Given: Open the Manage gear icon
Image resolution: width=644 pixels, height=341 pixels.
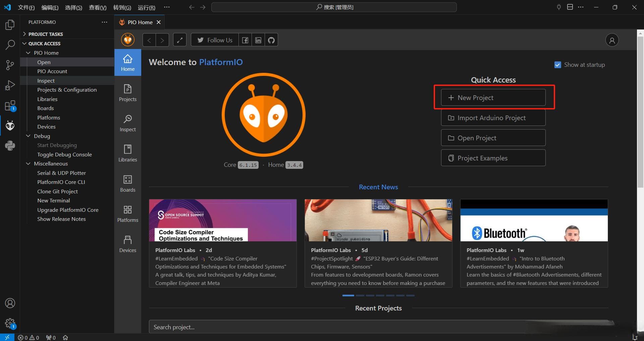Looking at the screenshot, I should [10, 324].
